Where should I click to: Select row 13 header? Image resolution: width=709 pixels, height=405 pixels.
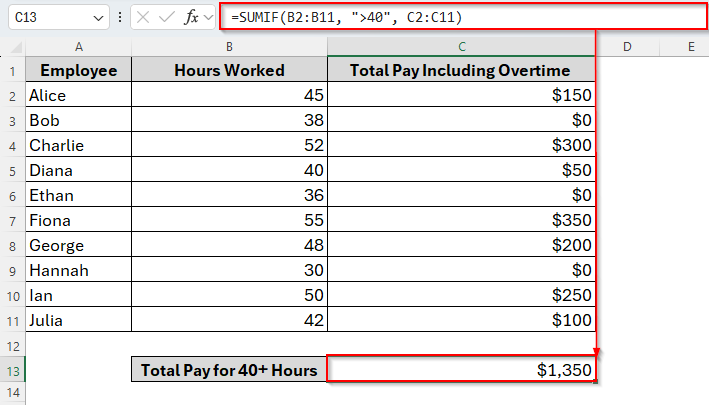(13, 370)
